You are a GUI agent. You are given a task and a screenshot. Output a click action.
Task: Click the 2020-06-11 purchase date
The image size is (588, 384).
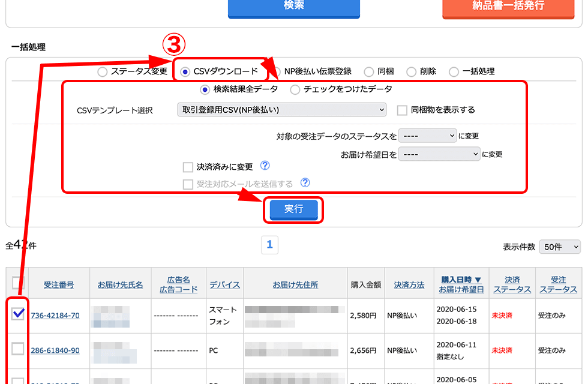[x=457, y=344]
